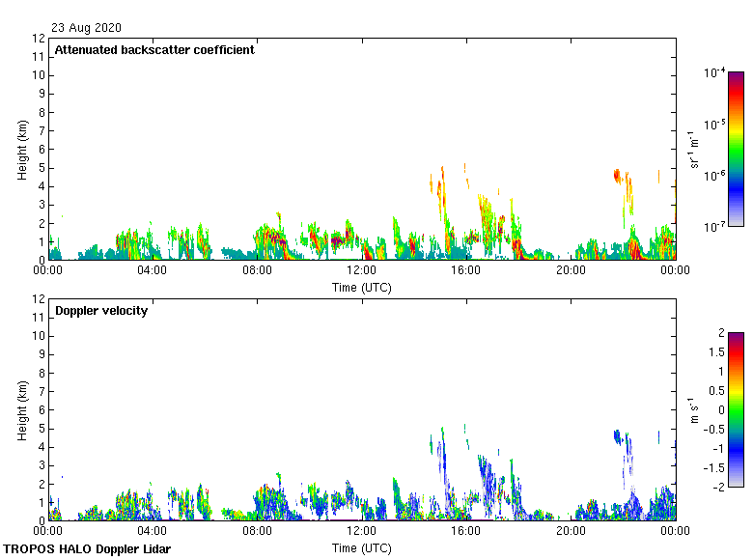
Task: Click the "Doppler velocity" plot title
Action: pyautogui.click(x=101, y=311)
